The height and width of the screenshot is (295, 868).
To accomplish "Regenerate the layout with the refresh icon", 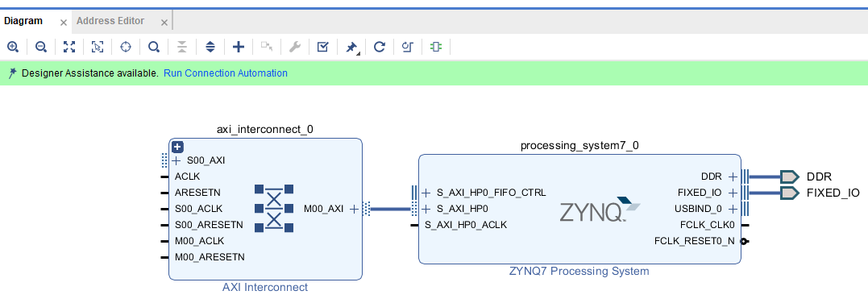I will point(380,47).
